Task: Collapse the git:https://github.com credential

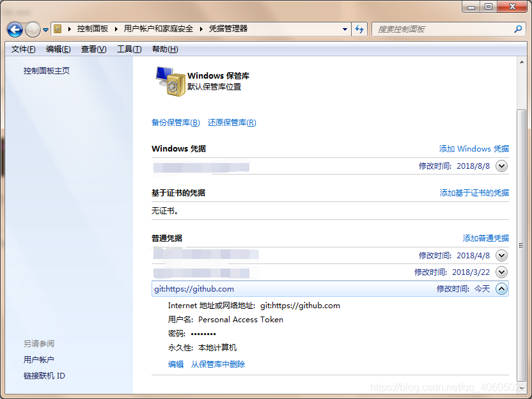Action: (501, 289)
